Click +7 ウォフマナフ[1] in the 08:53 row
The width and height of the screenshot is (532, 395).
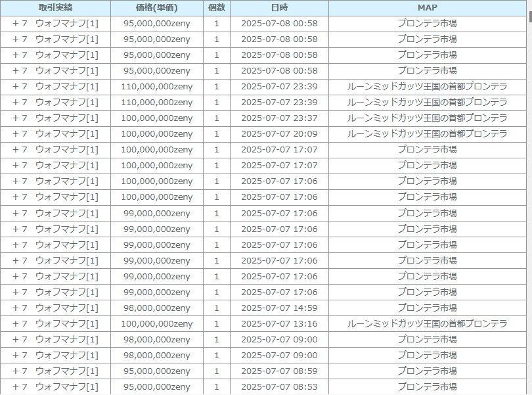click(x=55, y=387)
